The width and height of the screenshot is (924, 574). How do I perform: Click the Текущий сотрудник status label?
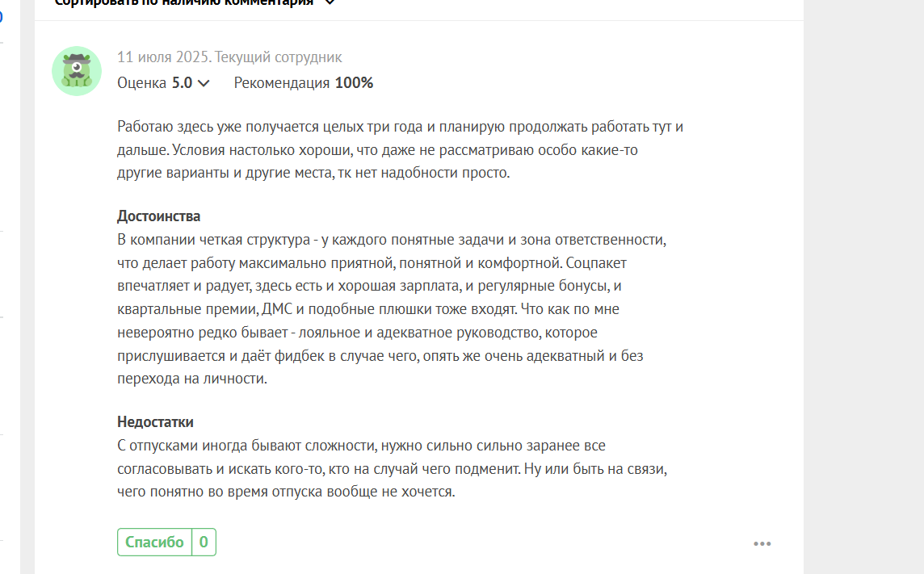pos(278,57)
